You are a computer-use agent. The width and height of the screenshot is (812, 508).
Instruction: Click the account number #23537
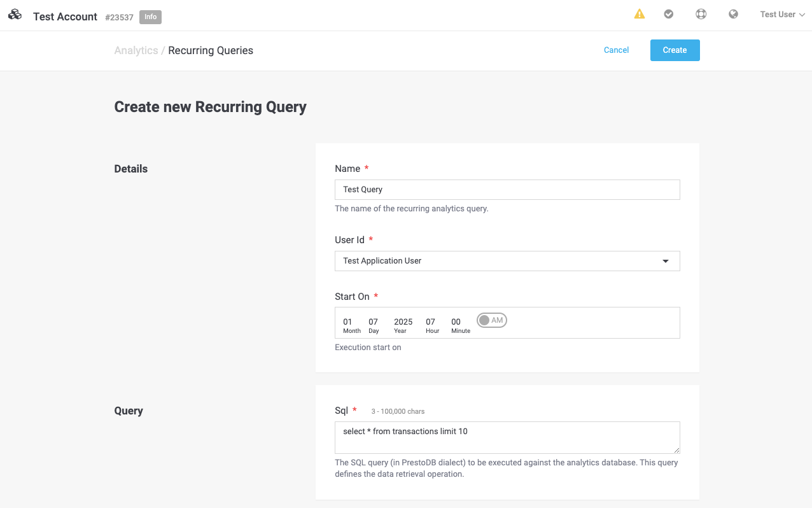coord(120,17)
